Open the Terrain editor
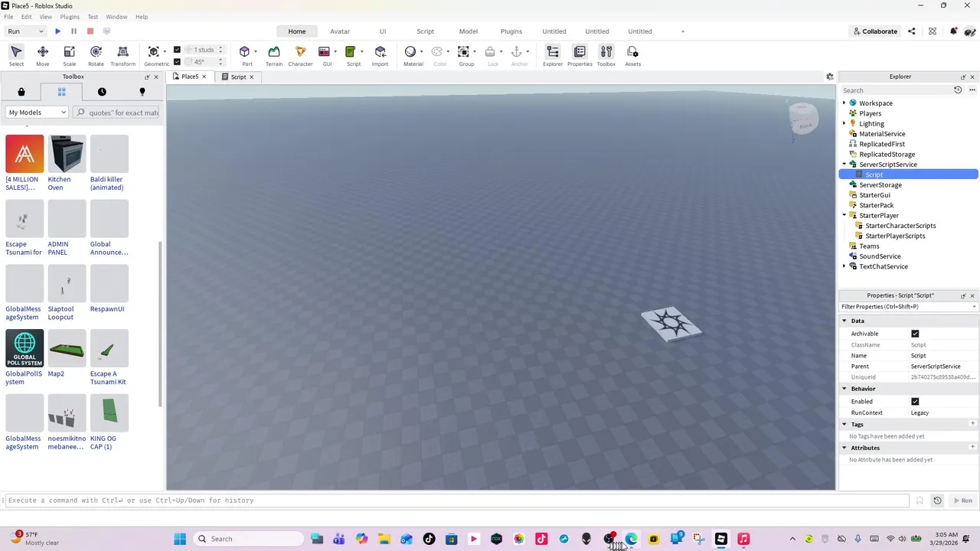980x551 pixels. 273,55
